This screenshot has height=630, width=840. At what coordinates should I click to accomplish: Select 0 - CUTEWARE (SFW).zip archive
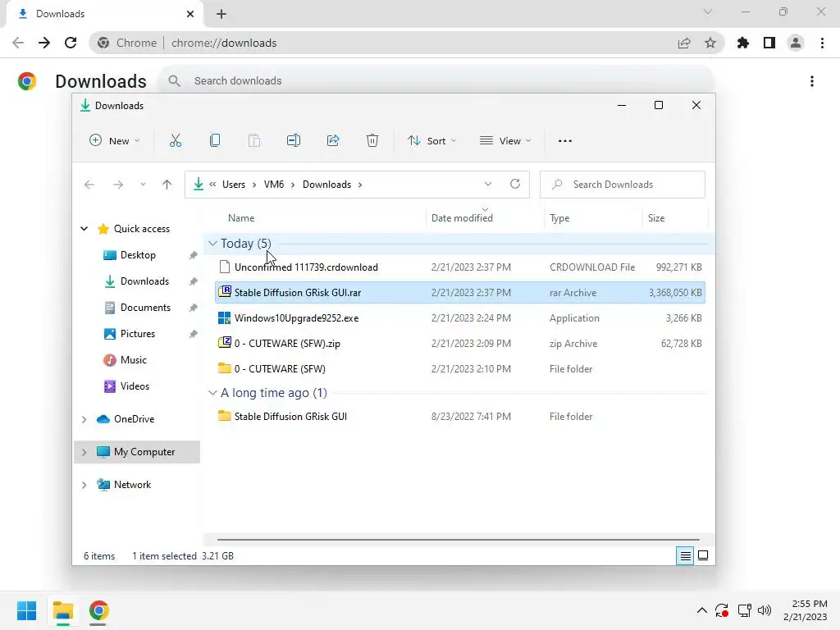[x=460, y=344]
